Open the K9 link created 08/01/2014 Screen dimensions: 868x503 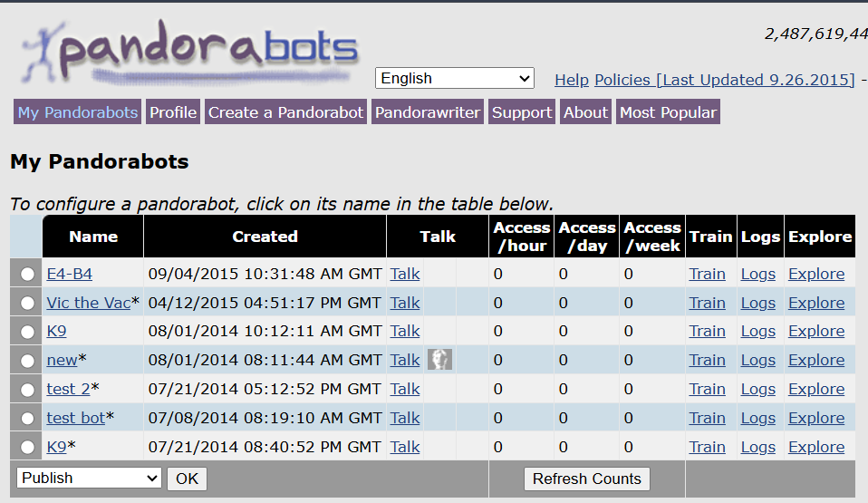[56, 331]
